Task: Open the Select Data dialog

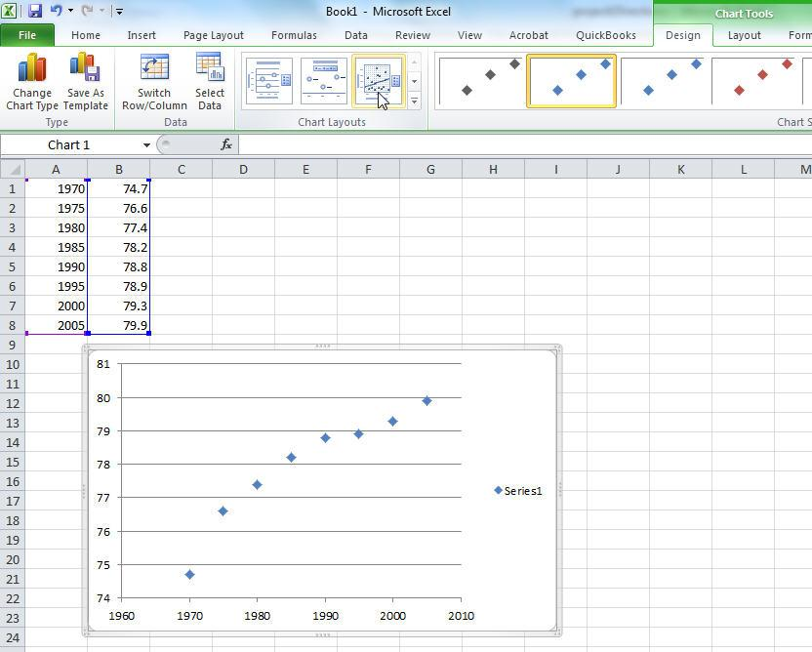Action: pos(209,68)
